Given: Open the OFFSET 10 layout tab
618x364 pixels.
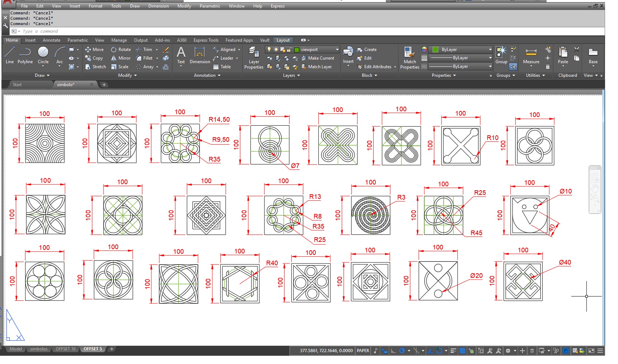Looking at the screenshot, I should pos(65,349).
